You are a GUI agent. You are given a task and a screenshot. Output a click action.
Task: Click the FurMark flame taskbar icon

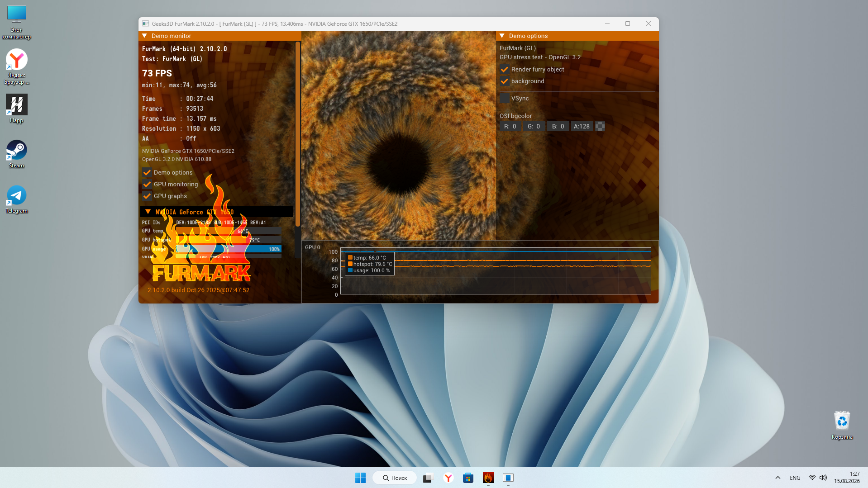[488, 478]
